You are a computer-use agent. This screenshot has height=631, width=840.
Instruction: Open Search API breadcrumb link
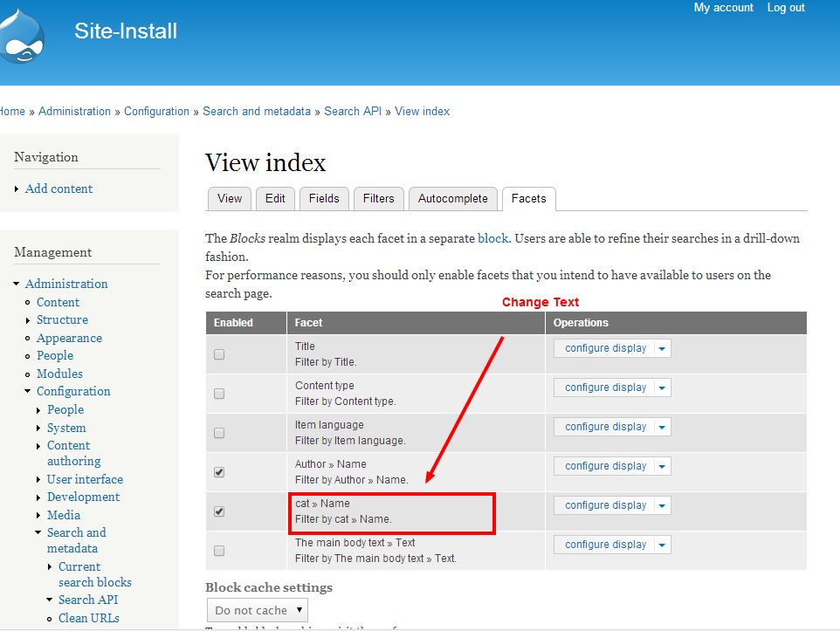(x=353, y=111)
